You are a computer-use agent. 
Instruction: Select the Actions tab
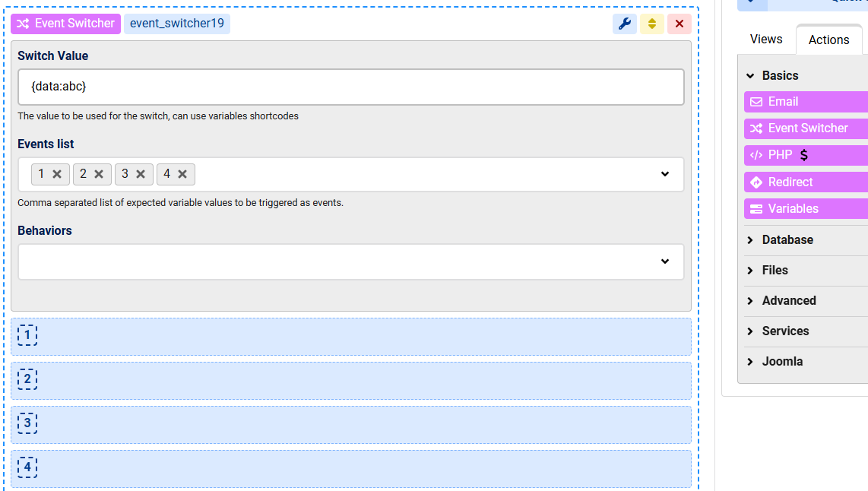click(828, 40)
